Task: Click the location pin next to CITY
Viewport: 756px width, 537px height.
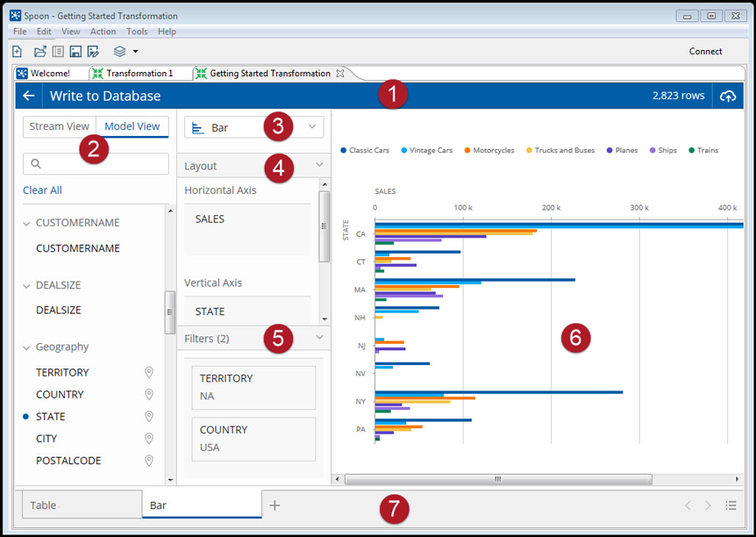Action: (x=149, y=438)
